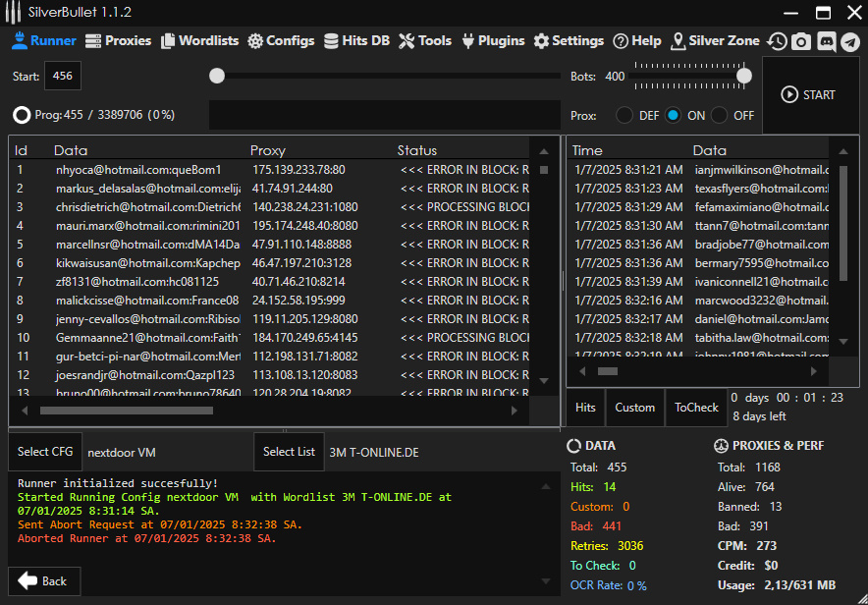Click the Select List button
Screen dimensions: 868x605
289,452
